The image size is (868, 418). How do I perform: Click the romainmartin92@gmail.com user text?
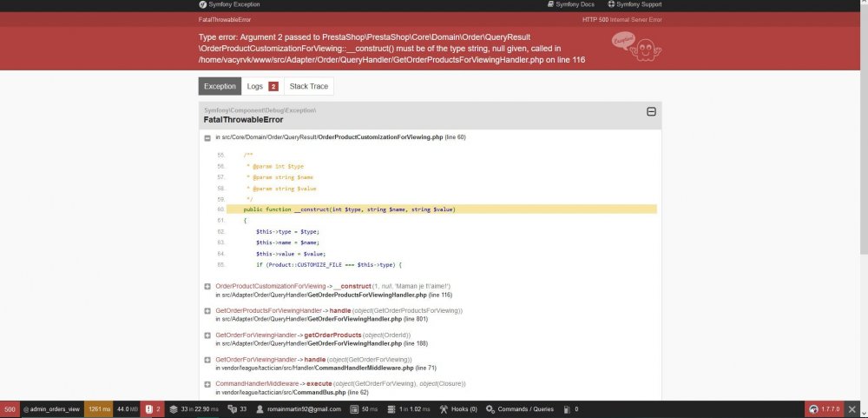[x=303, y=409]
